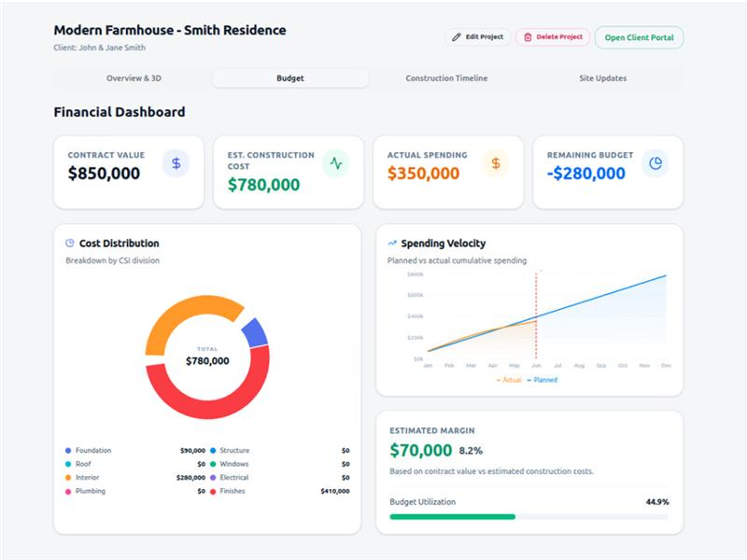Click the red dashed marker line at June

click(x=536, y=317)
